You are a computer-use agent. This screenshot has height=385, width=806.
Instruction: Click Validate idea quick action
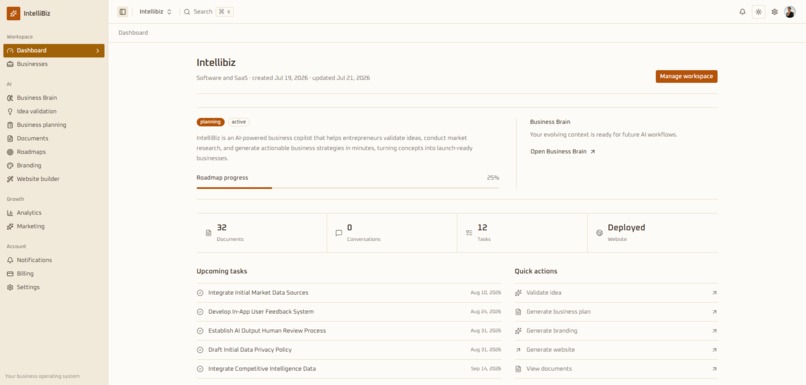[x=616, y=293]
